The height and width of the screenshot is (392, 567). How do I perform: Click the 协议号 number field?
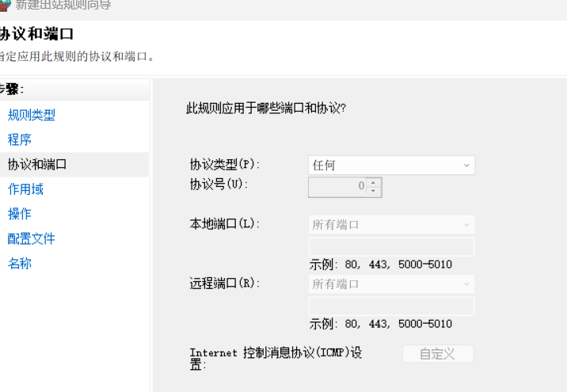click(337, 186)
